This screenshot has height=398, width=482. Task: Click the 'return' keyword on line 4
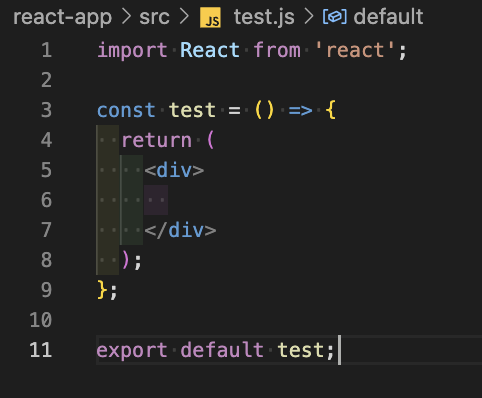(x=156, y=140)
